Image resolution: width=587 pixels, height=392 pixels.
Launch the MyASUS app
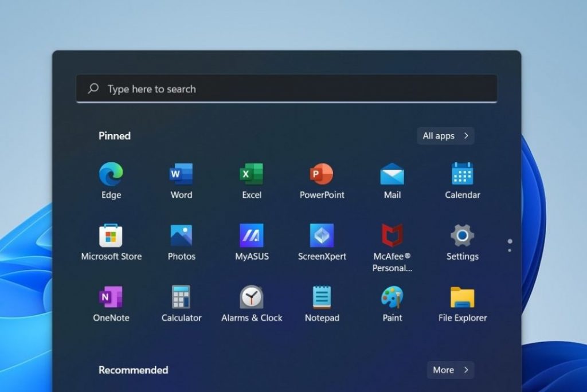click(x=252, y=236)
